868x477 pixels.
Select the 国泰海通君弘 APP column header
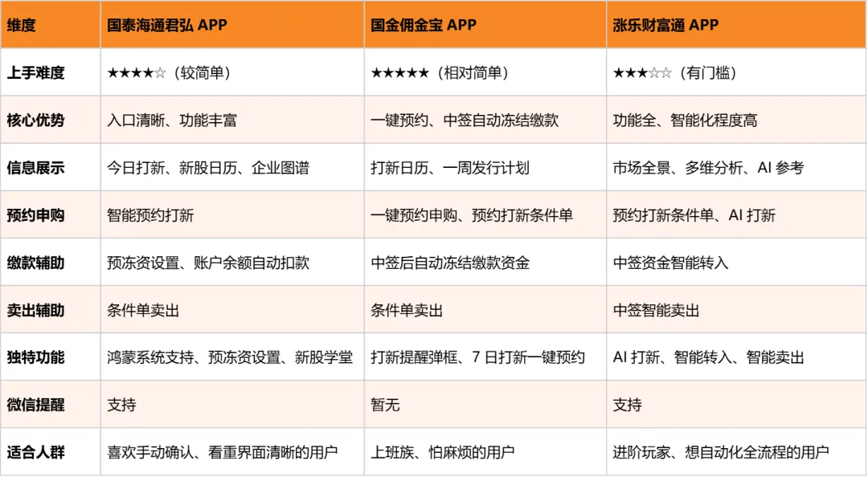click(232, 24)
